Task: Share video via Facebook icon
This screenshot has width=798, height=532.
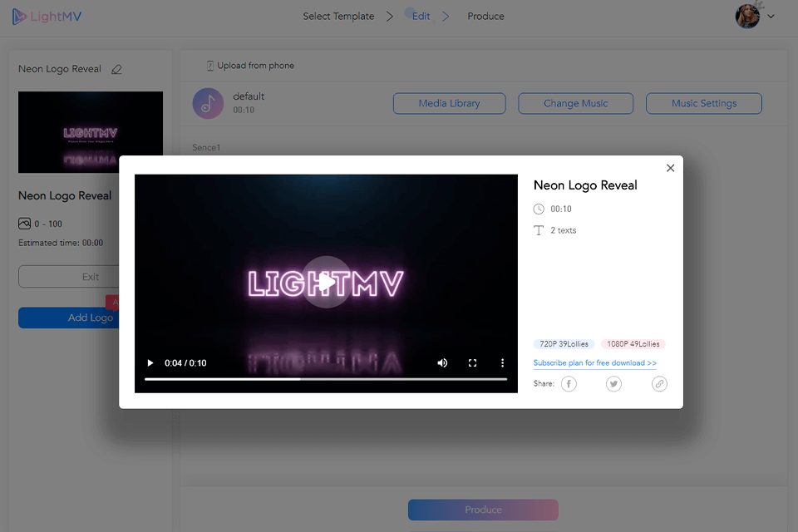Action: (x=569, y=384)
